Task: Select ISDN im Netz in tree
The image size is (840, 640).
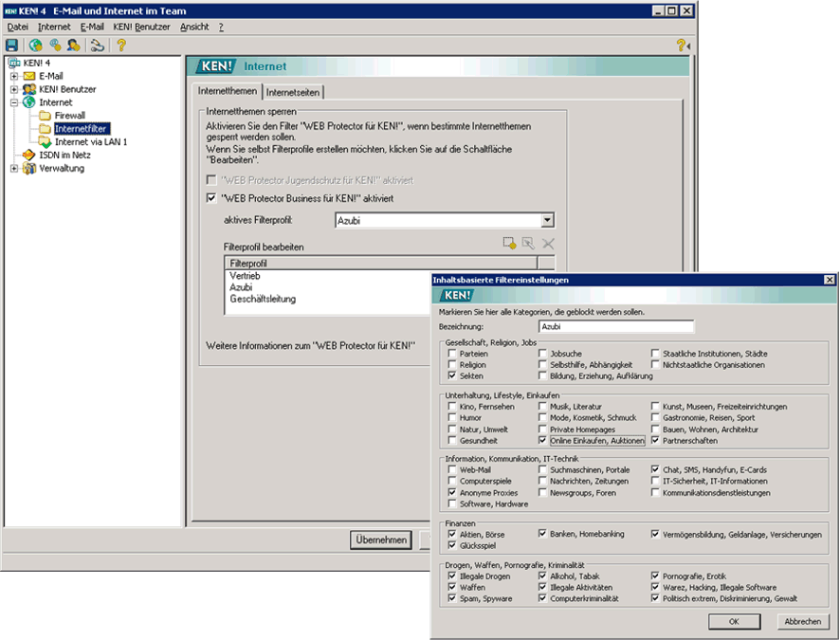Action: coord(64,155)
